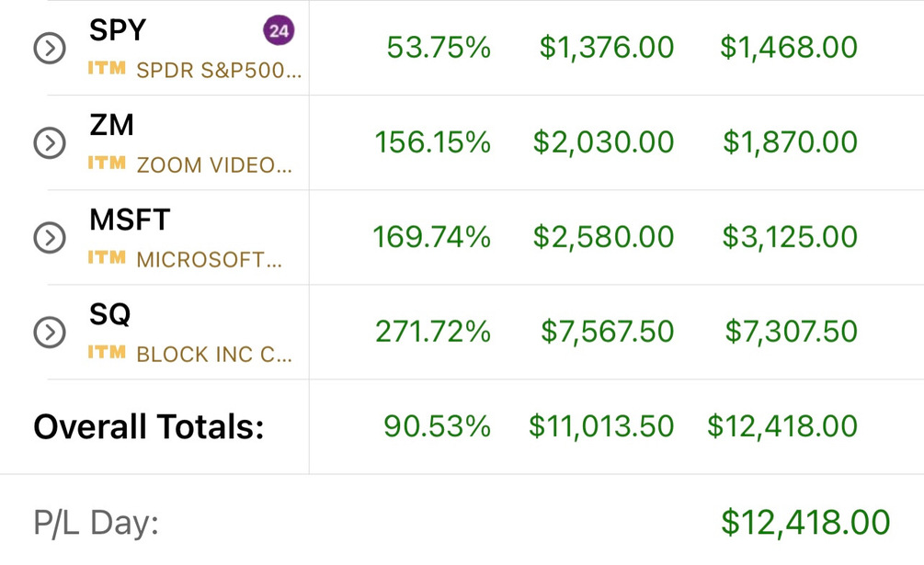
Task: Click the P/L Day $12,418.00 amount
Action: 805,522
